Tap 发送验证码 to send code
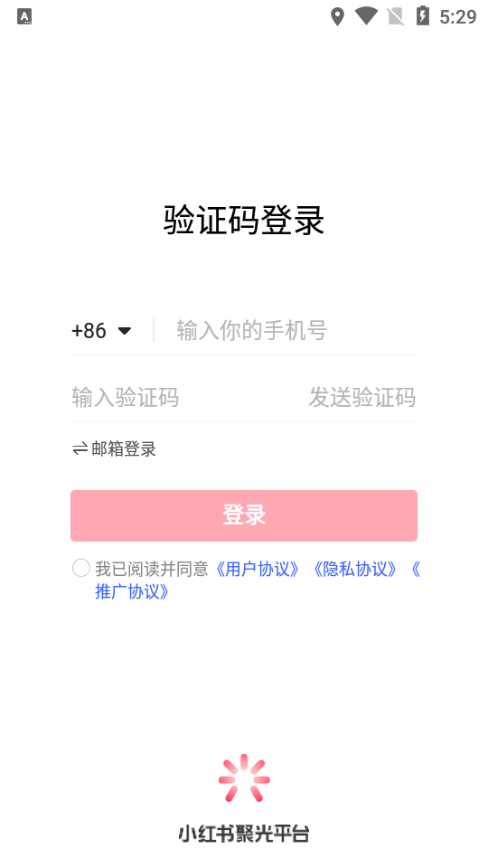 click(x=361, y=398)
